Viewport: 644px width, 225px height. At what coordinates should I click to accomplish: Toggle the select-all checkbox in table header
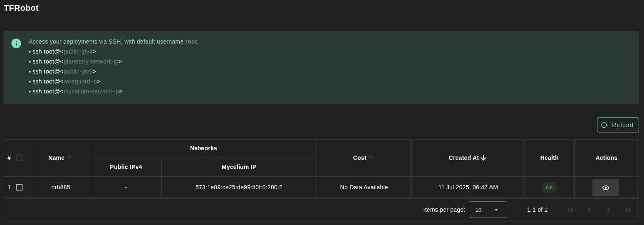pos(19,158)
